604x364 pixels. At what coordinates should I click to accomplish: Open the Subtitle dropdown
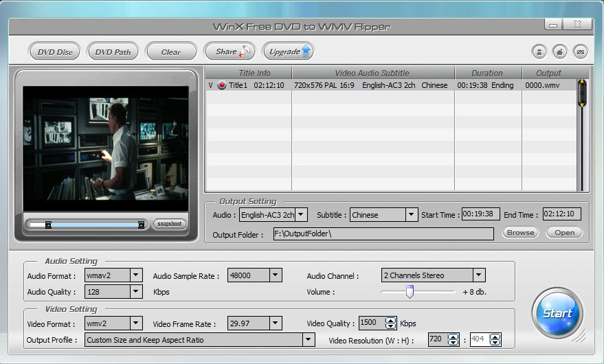pyautogui.click(x=412, y=214)
